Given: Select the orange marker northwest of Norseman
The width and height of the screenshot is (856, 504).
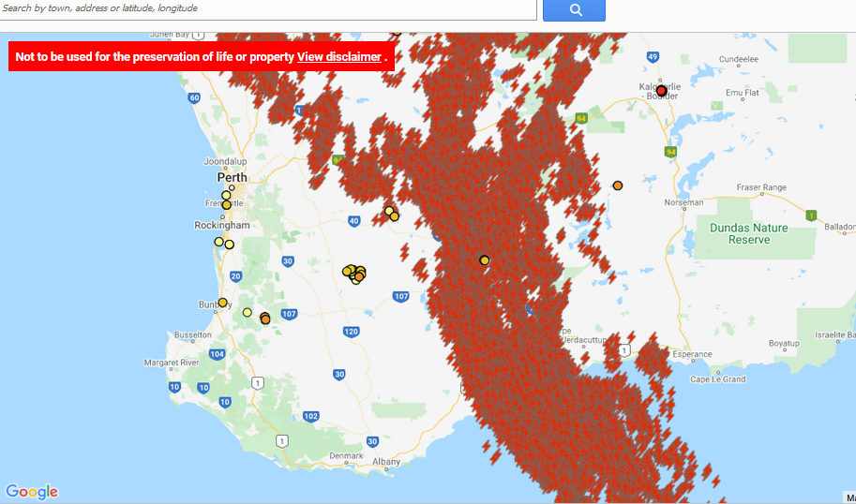Looking at the screenshot, I should tap(617, 185).
